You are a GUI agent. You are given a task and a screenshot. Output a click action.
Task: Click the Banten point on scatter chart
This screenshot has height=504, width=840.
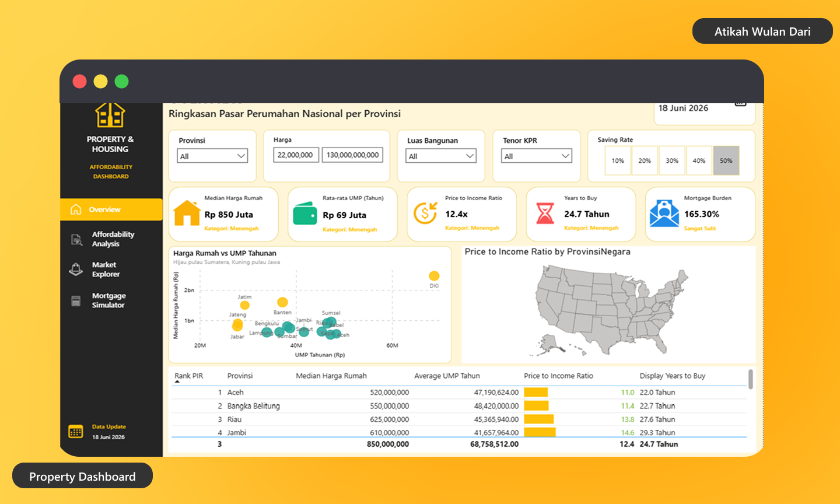(282, 302)
